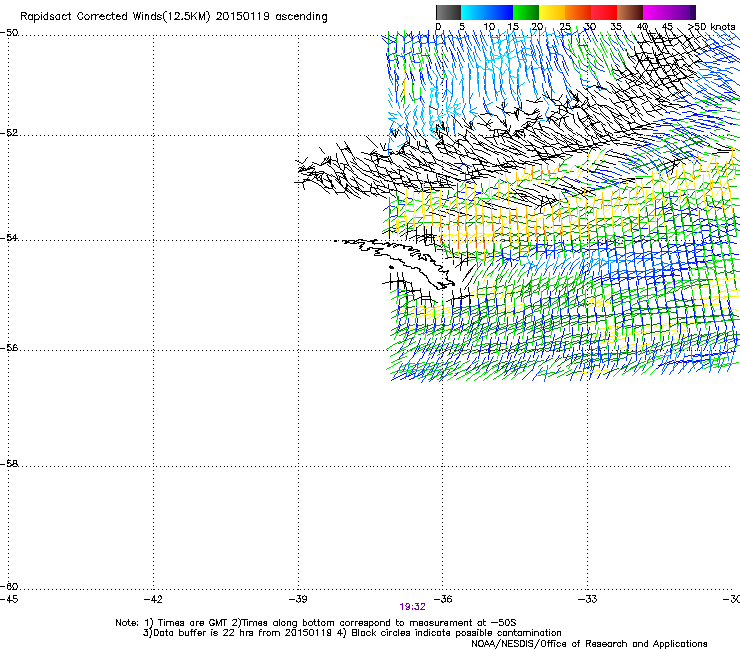Click the '-42' longitude axis label
Screen dimensions: 740x650
coord(153,599)
